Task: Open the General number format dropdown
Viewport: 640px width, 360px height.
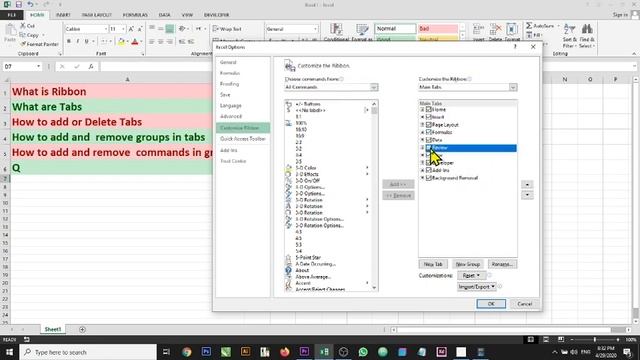Action: [315, 29]
